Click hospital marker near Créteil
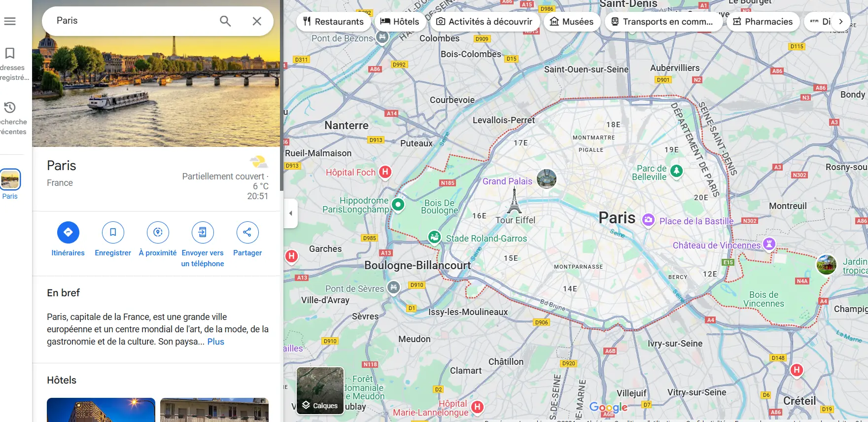 797,370
